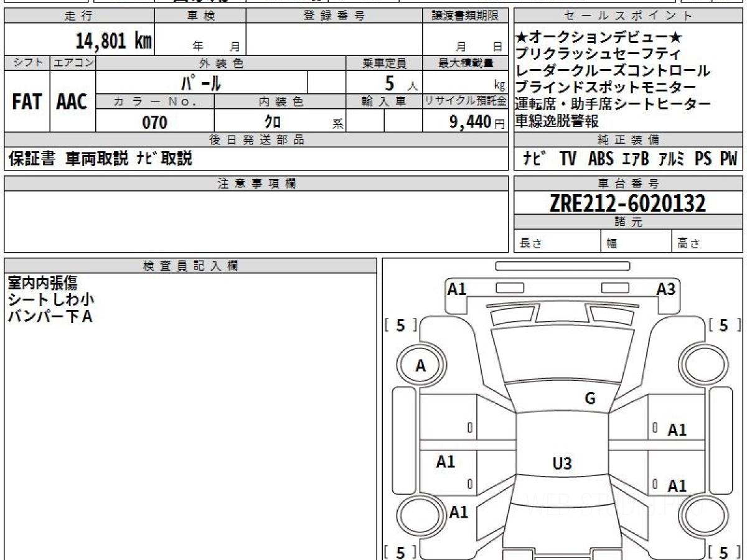Click the クロ interior color value
This screenshot has height=560, width=747.
(x=273, y=122)
